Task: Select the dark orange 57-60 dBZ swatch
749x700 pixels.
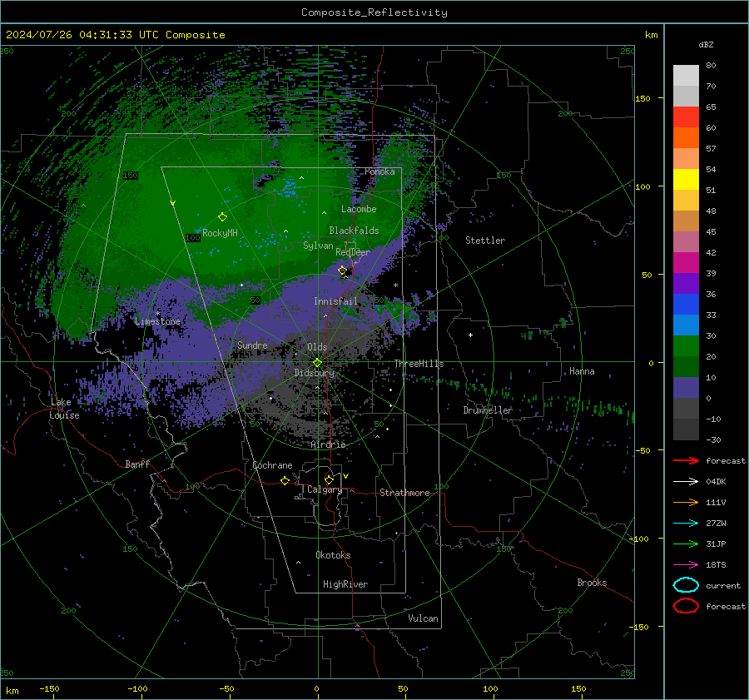Action: (686, 138)
